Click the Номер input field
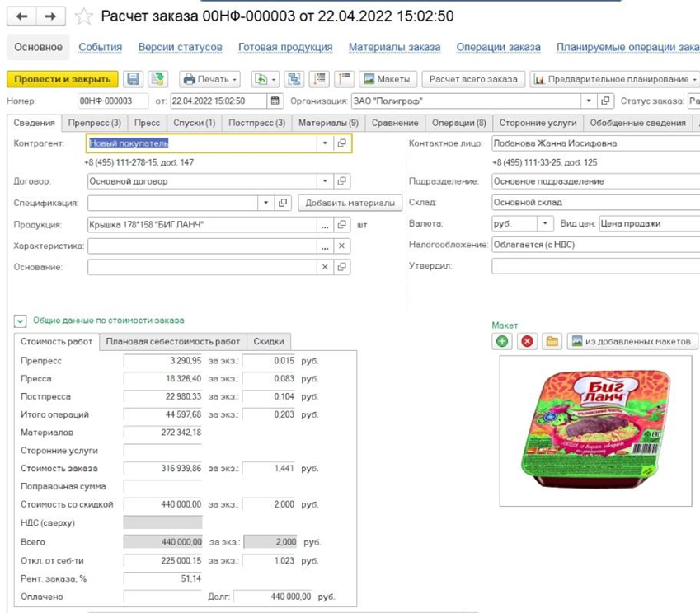700x613 pixels. [x=113, y=101]
